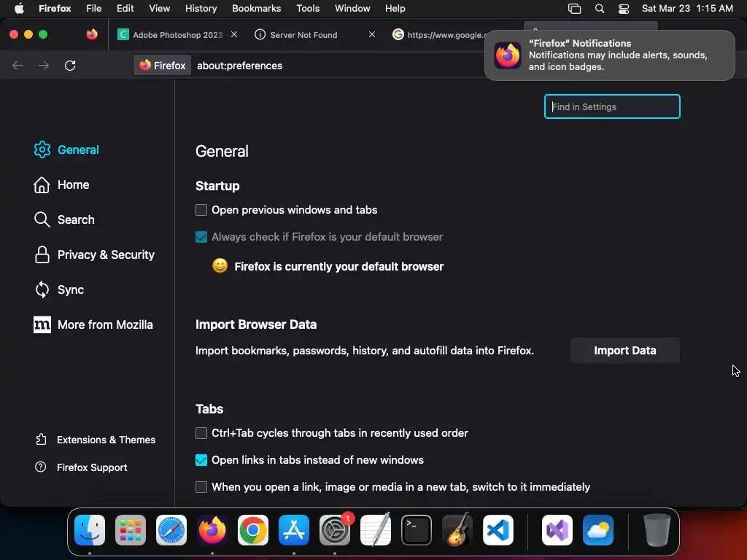Open TextEdit from the Dock
747x560 pixels.
coord(376,530)
